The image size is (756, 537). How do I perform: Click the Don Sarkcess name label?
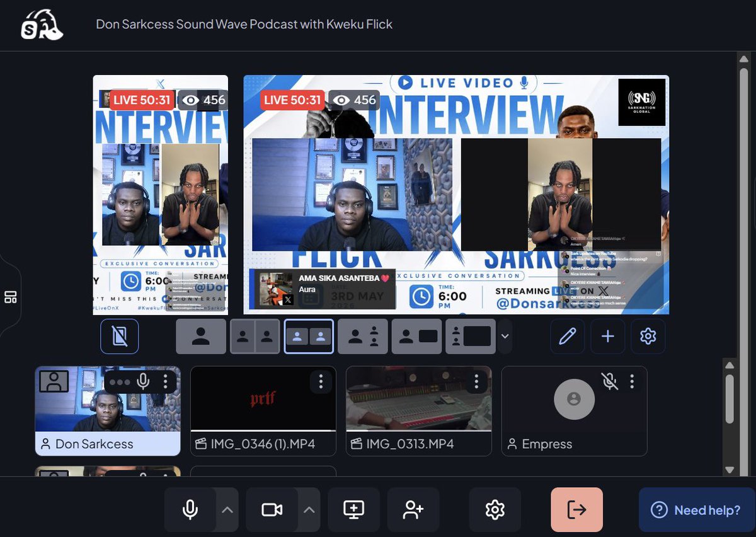(94, 444)
